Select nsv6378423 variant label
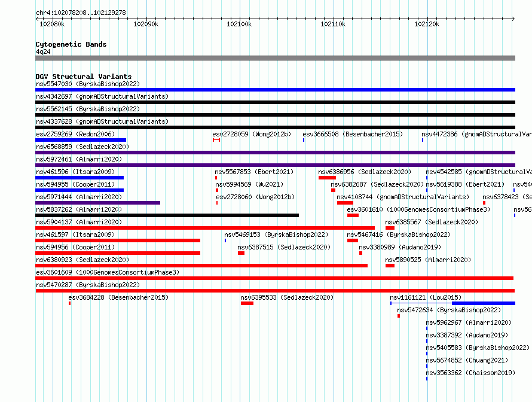 [x=507, y=197]
